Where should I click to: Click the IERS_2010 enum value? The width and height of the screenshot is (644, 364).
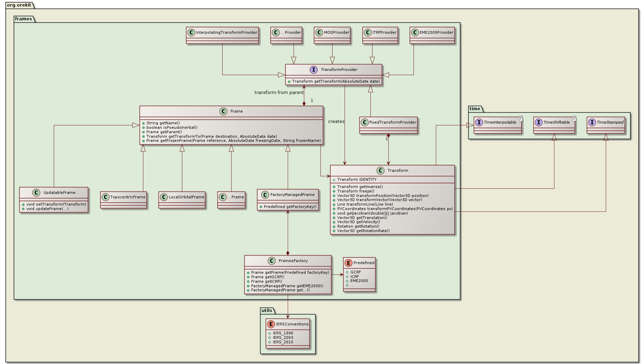[x=283, y=342]
